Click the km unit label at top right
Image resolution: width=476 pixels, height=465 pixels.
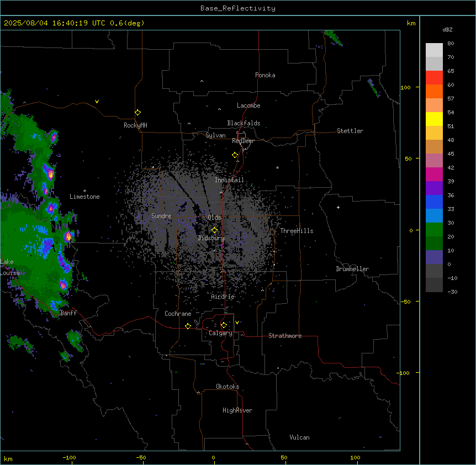click(411, 23)
